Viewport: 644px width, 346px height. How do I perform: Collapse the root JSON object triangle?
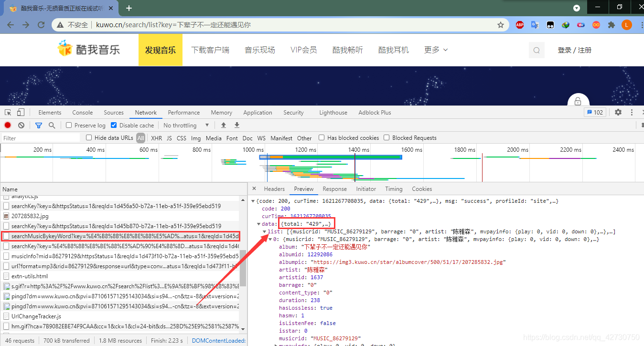253,201
